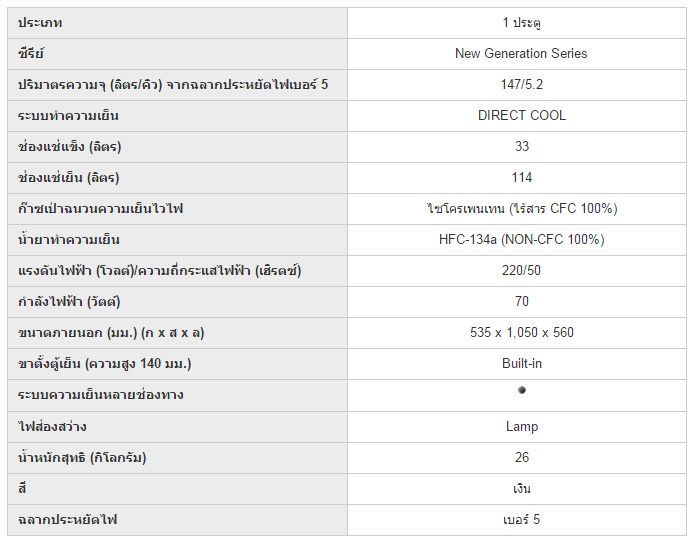Click the "Built-in" value

pos(521,363)
